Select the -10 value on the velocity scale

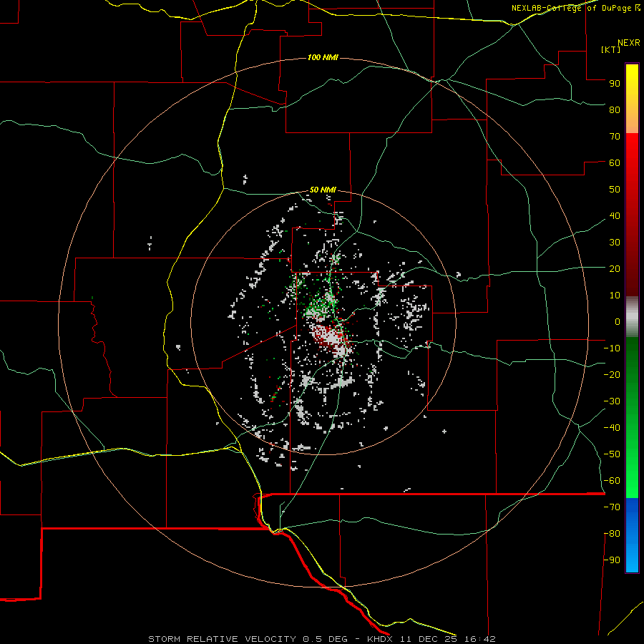click(612, 348)
